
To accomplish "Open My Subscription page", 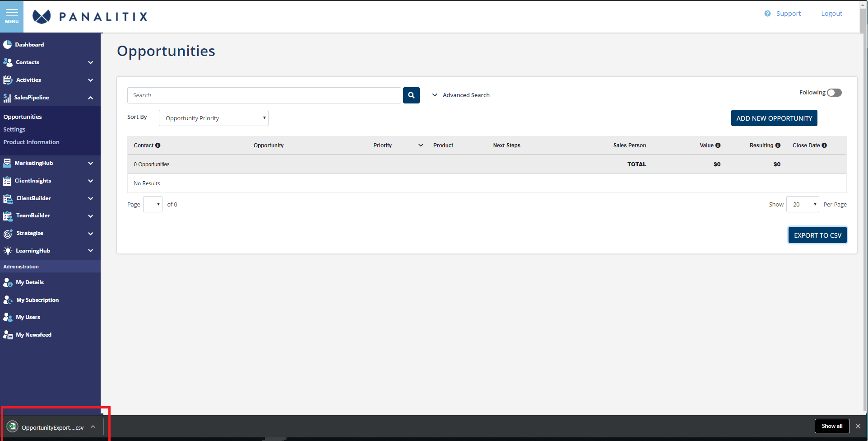I will [x=37, y=300].
